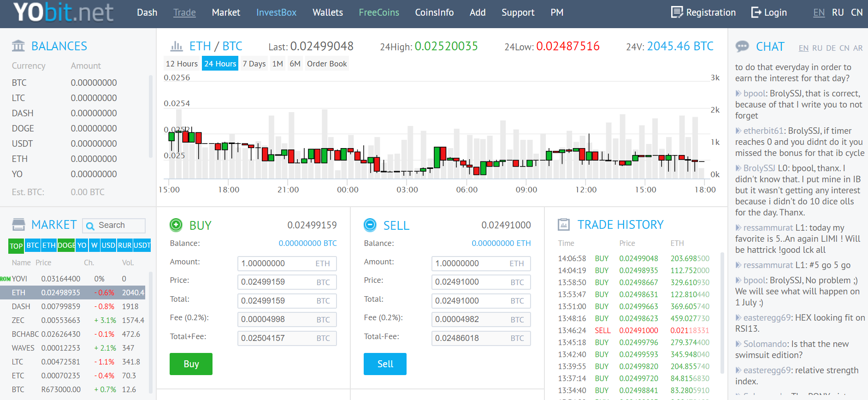Click bpool's arrow icon before 'BrolySSJ, that is correct'
This screenshot has width=868, height=400.
click(x=738, y=93)
